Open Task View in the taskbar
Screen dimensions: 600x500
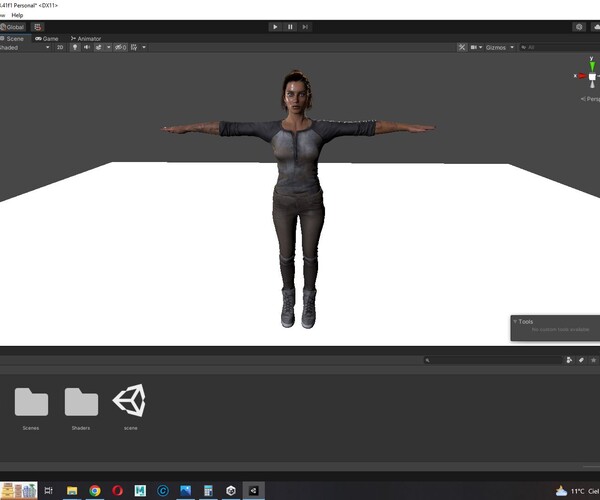tap(49, 490)
